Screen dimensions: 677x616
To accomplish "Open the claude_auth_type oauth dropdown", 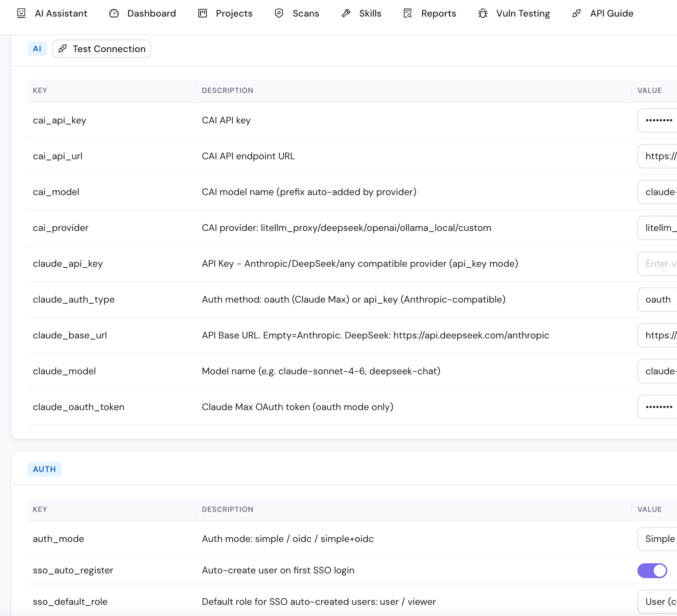I will click(x=657, y=300).
